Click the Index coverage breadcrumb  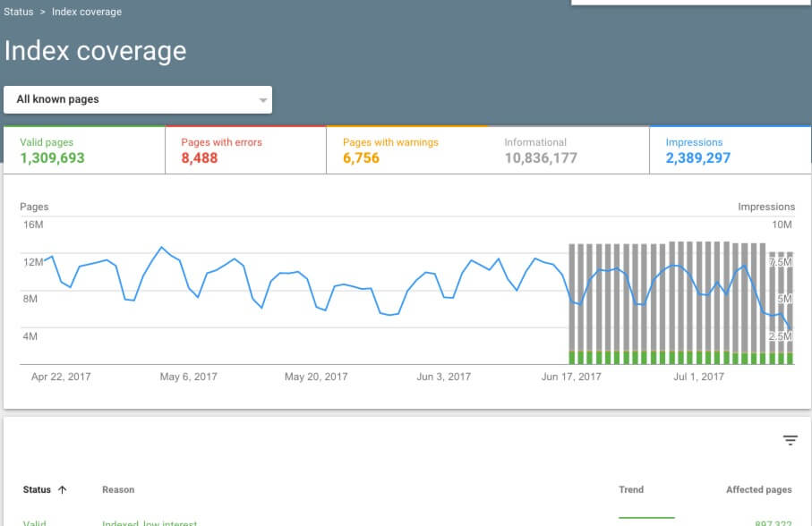[87, 12]
